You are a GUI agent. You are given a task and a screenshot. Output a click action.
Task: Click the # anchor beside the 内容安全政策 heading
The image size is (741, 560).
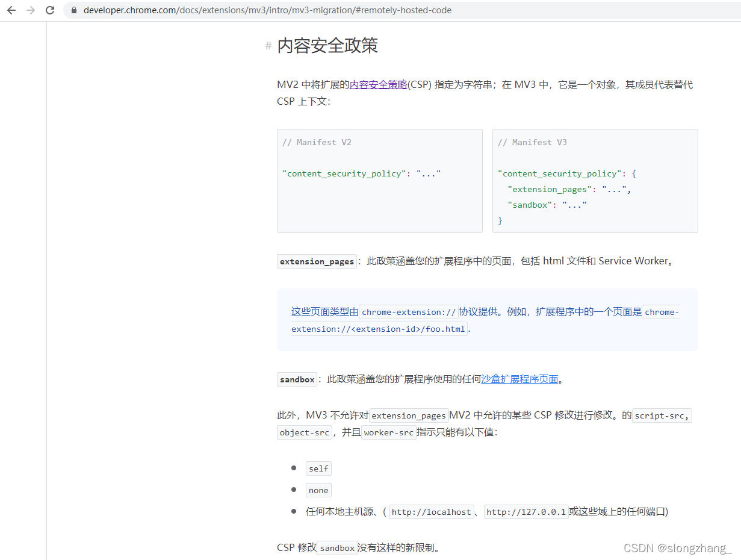(x=268, y=46)
